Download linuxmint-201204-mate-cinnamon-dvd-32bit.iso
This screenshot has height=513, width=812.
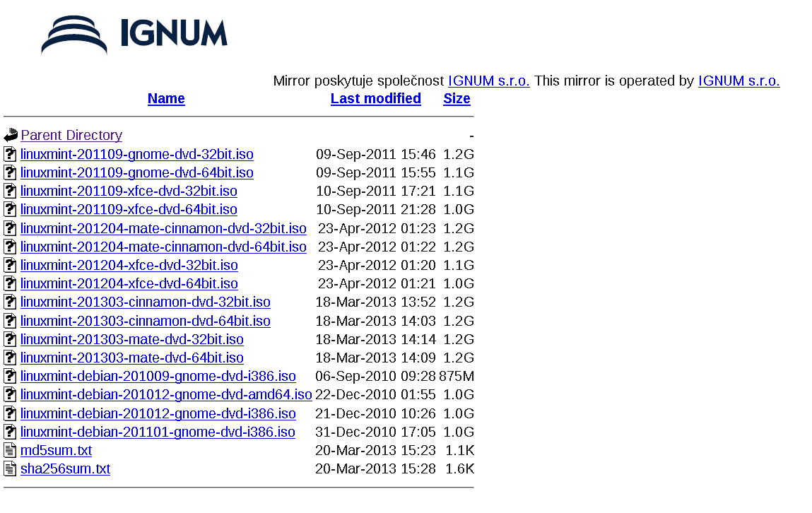pos(163,228)
